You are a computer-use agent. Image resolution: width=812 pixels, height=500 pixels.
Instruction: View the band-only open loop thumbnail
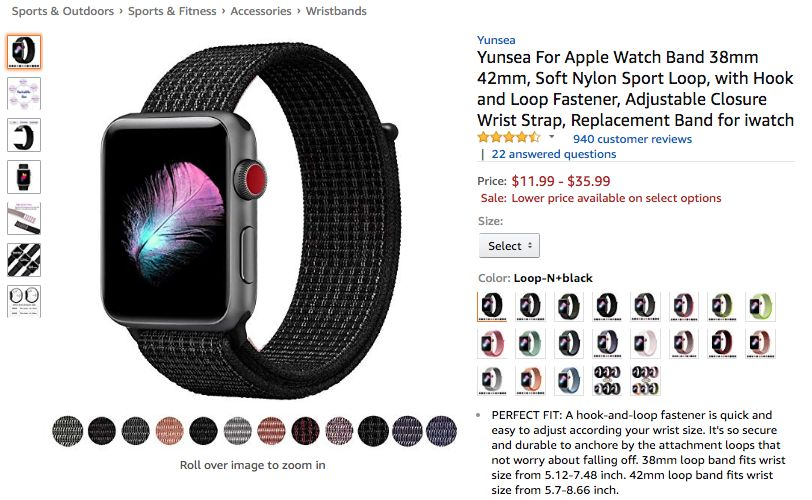24,135
